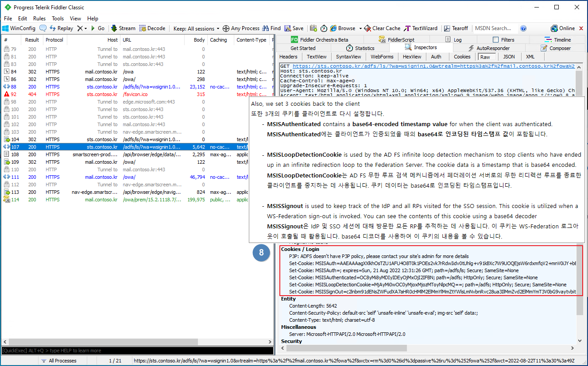This screenshot has height=366, width=588.
Task: Switch to FiddlerScript tab
Action: (x=396, y=40)
